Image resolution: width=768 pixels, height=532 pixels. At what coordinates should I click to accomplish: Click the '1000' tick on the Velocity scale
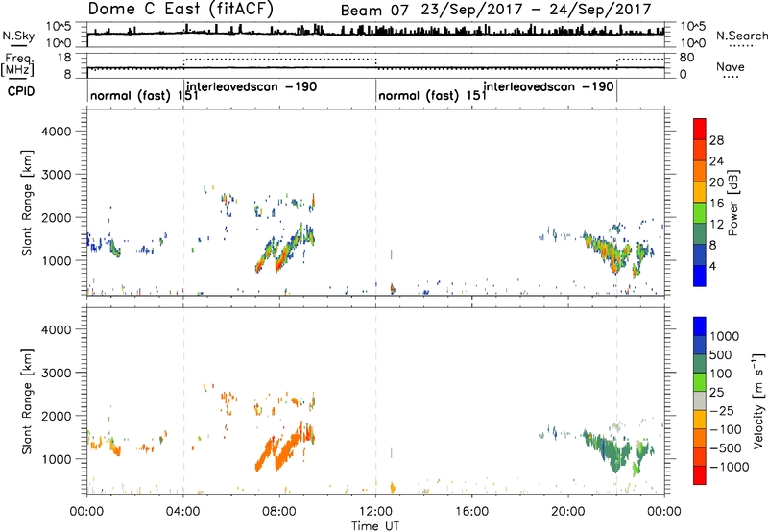pos(725,336)
